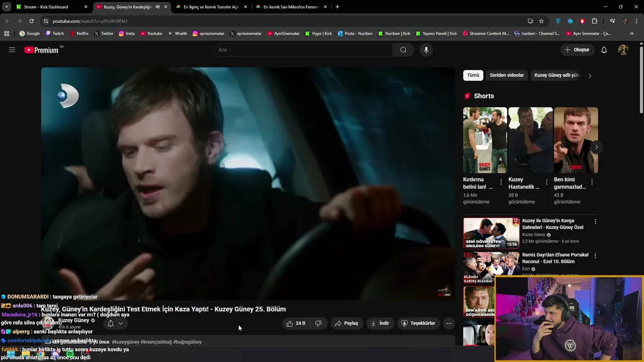Click the search magnifier button
This screenshot has width=644, height=362.
404,50
